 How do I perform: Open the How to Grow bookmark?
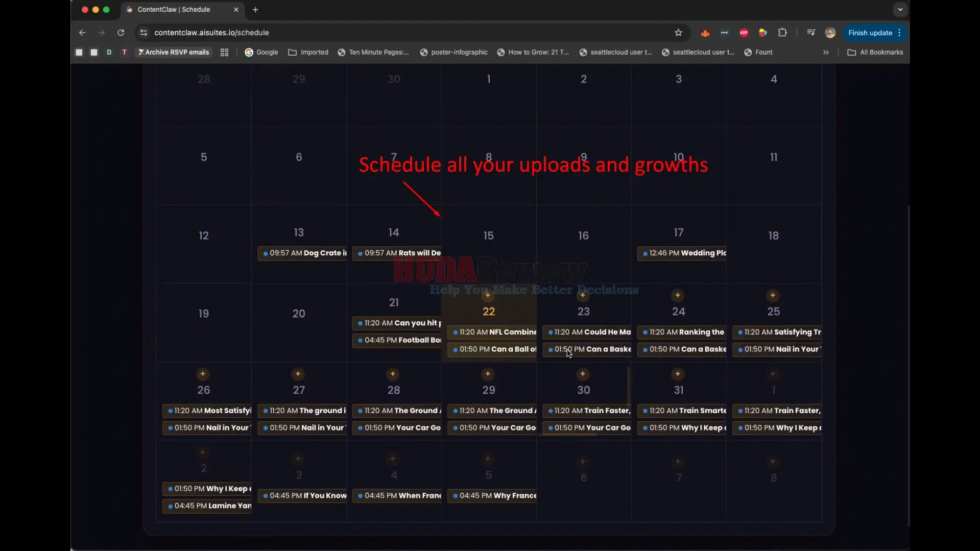click(533, 52)
